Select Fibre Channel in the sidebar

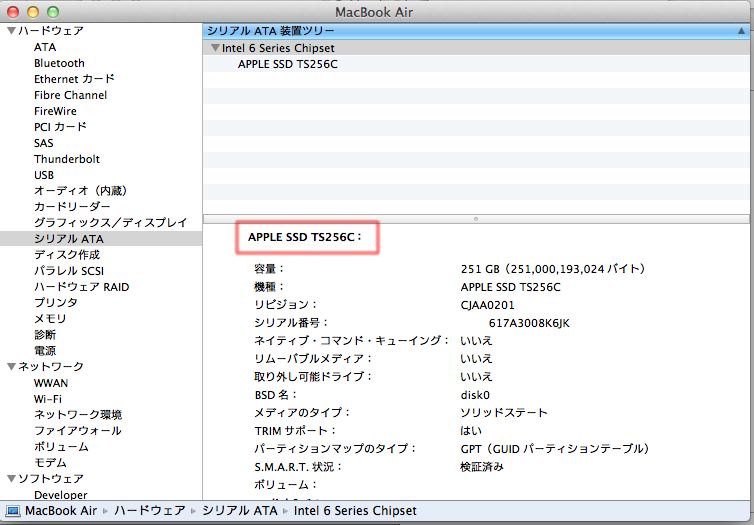pos(70,95)
